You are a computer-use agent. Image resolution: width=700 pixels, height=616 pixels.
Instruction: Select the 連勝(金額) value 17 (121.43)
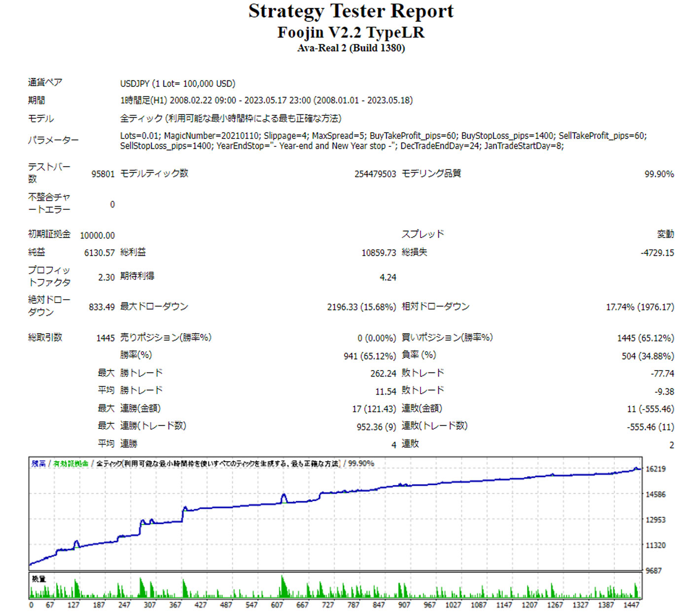tap(374, 409)
